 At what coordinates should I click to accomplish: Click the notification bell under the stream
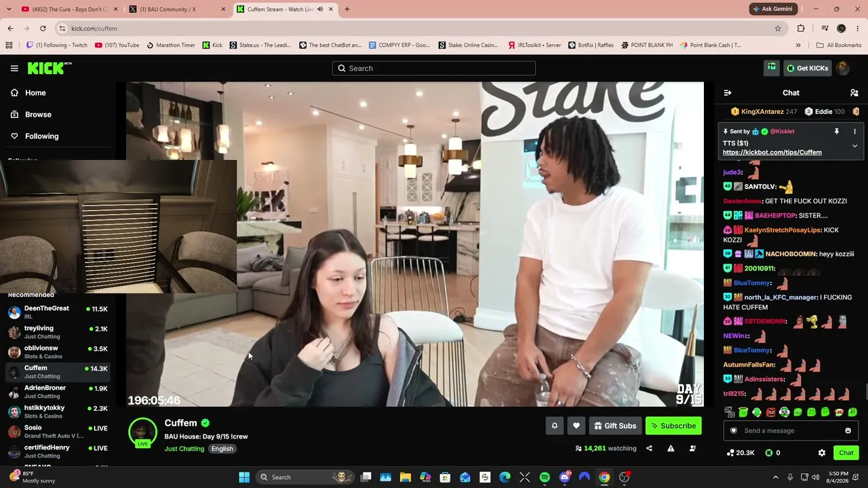[x=554, y=426]
